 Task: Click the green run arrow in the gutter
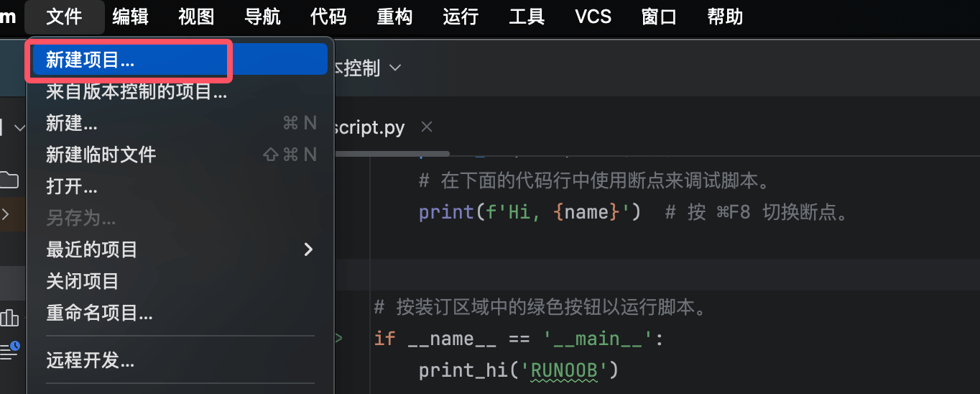[x=338, y=338]
